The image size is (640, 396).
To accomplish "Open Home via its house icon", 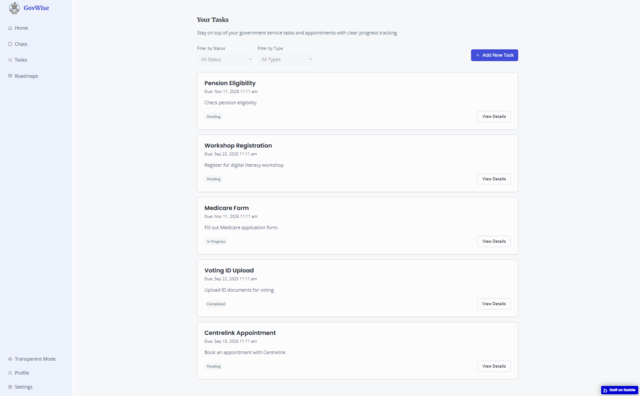I will (x=10, y=28).
